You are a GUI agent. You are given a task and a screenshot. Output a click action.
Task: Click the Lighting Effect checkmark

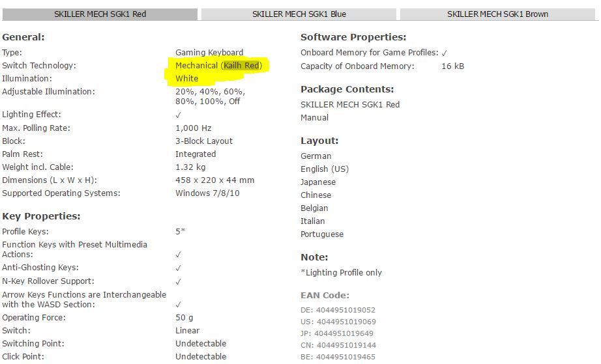(x=178, y=115)
